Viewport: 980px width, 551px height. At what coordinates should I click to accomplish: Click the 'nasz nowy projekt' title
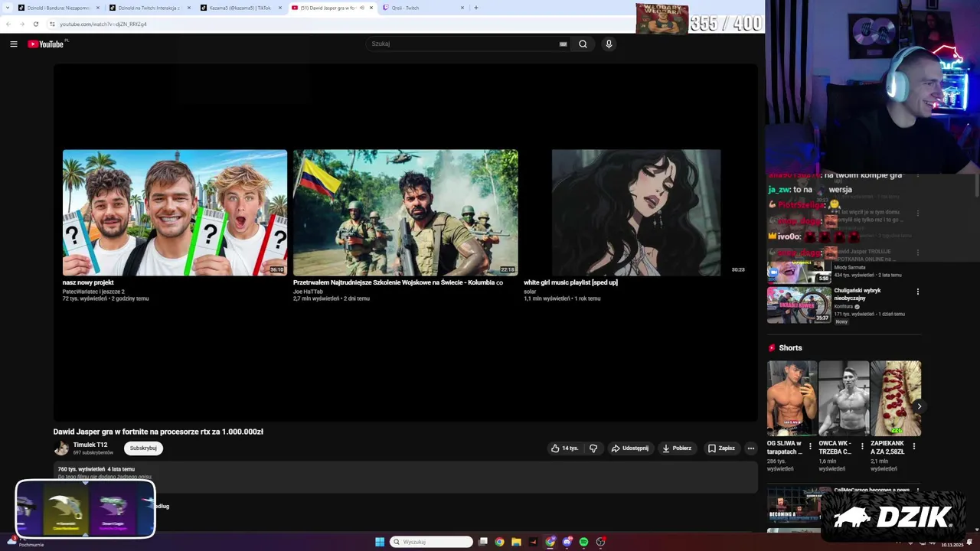tap(88, 282)
